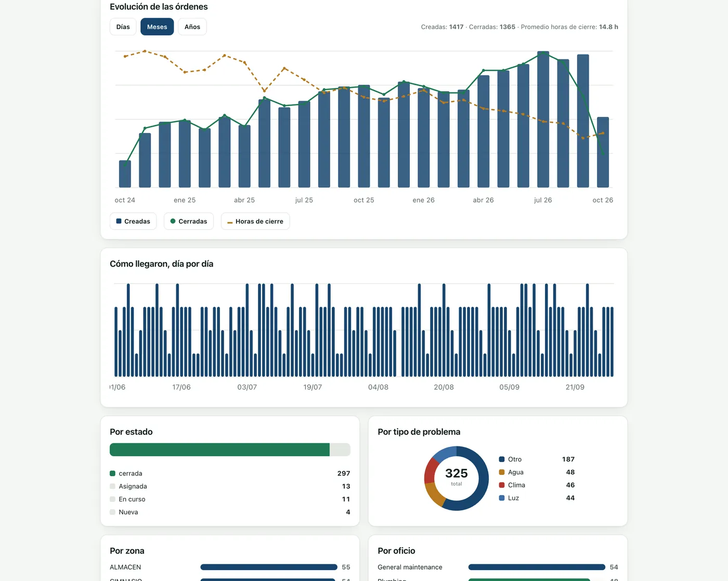The image size is (728, 581).
Task: Click the 297 count for cerrada
Action: click(x=344, y=473)
